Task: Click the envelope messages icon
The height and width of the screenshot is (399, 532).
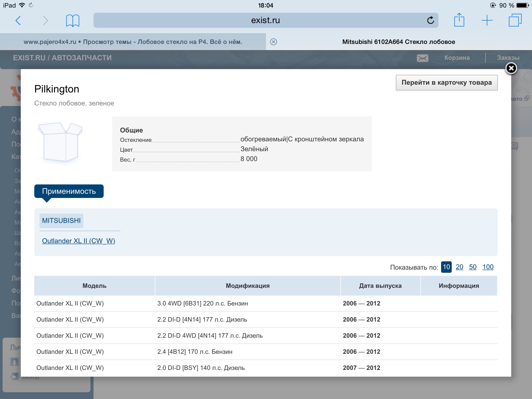Action: tap(422, 58)
